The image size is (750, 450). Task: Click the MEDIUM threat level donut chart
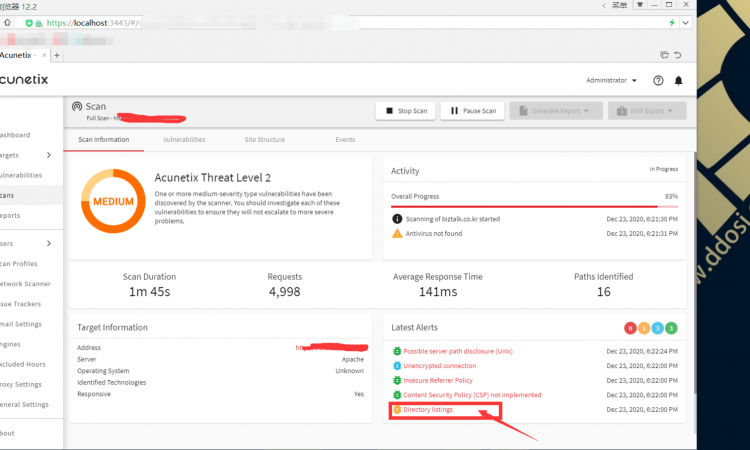113,201
